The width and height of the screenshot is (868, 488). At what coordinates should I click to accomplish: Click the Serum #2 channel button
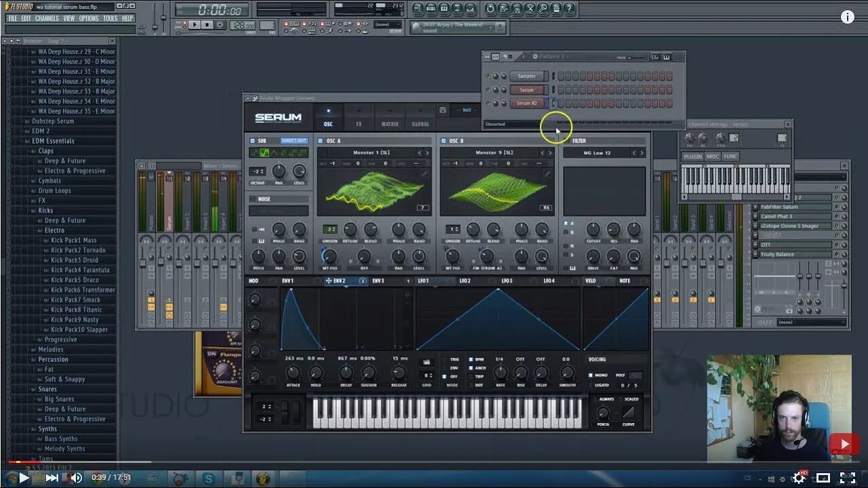[527, 103]
